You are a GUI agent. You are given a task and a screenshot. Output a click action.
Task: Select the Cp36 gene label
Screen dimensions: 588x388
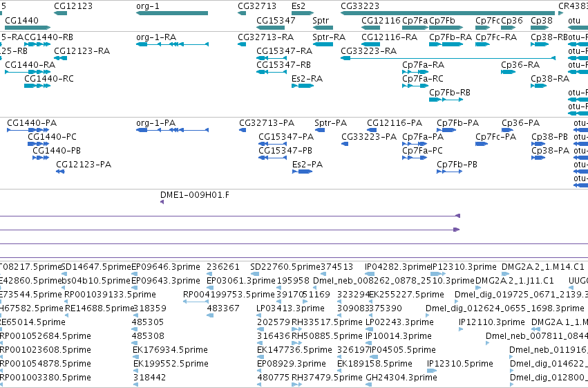[x=512, y=20]
